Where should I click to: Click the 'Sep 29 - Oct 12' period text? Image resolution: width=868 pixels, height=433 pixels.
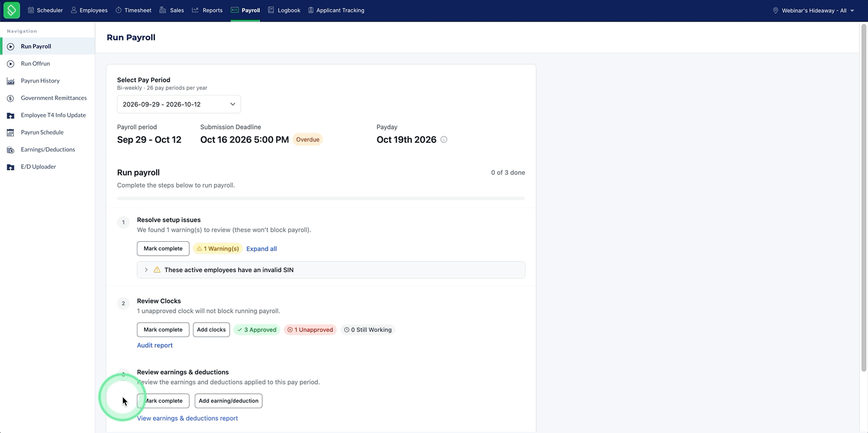pos(149,139)
